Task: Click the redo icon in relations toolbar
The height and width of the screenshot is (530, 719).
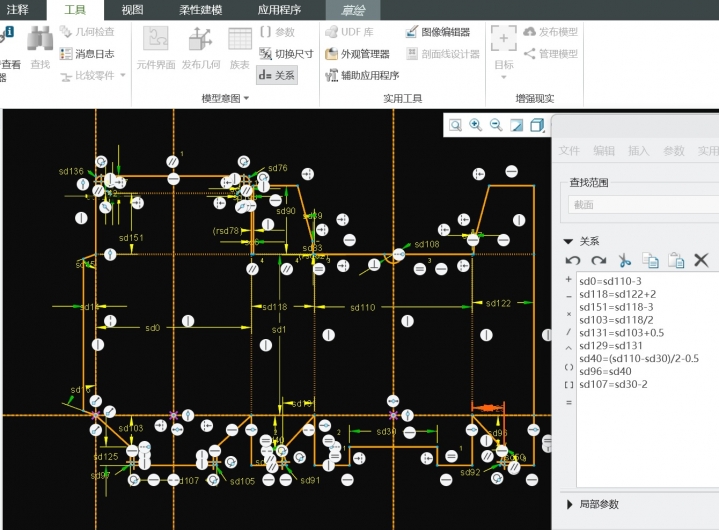Action: pos(598,260)
